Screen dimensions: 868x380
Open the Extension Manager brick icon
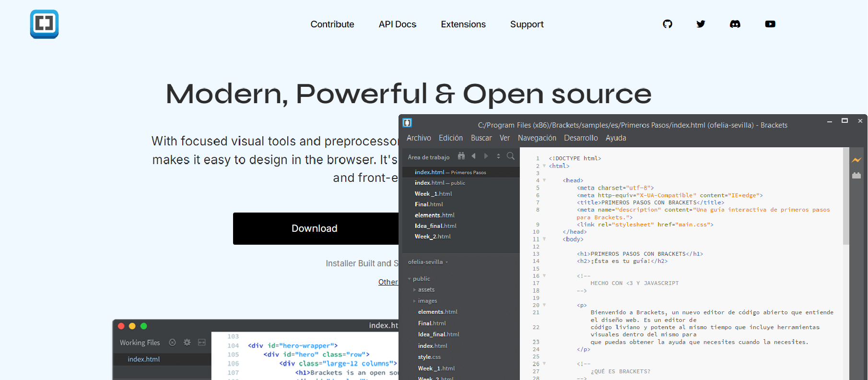pos(856,176)
